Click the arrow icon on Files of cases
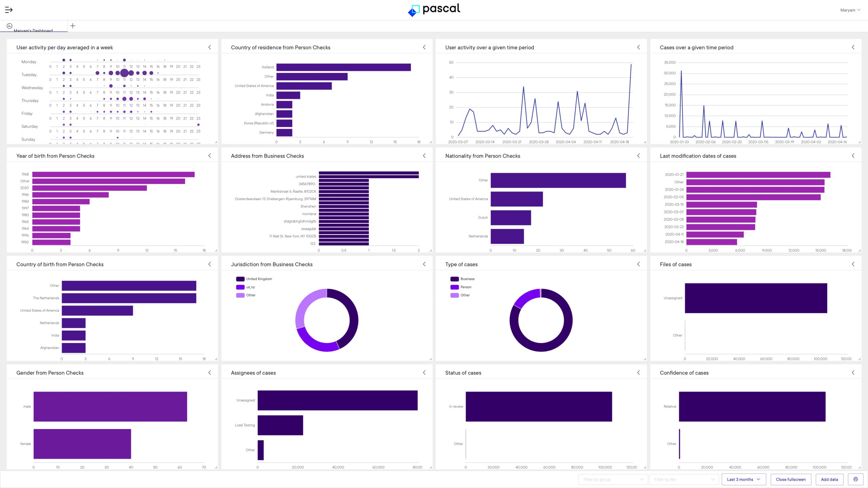 pyautogui.click(x=853, y=264)
